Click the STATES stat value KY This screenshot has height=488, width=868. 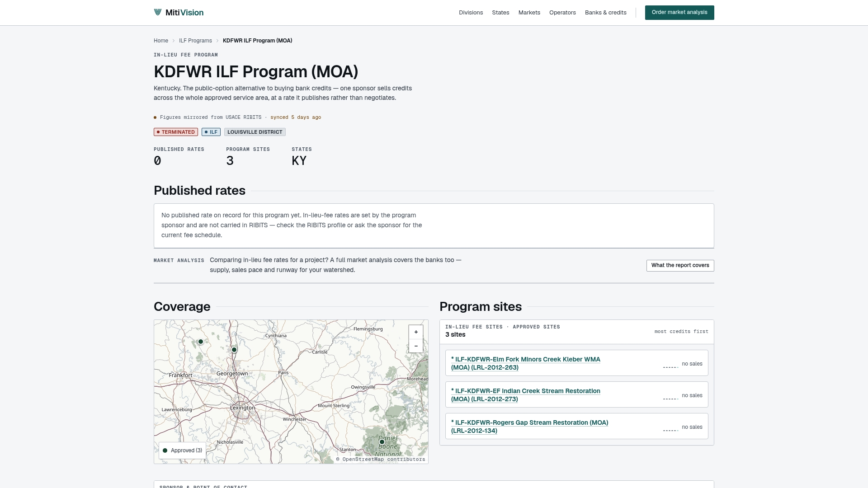299,161
